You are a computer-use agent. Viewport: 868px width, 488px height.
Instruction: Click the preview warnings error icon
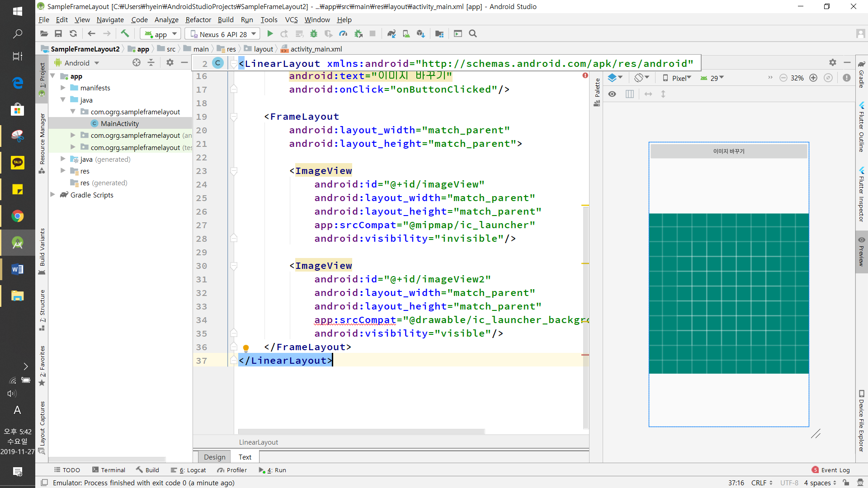click(x=847, y=78)
